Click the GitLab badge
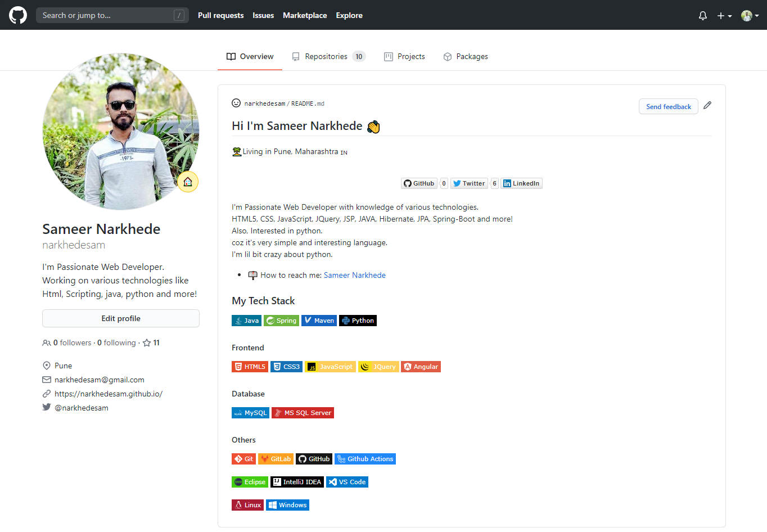The height and width of the screenshot is (532, 767). pyautogui.click(x=276, y=459)
